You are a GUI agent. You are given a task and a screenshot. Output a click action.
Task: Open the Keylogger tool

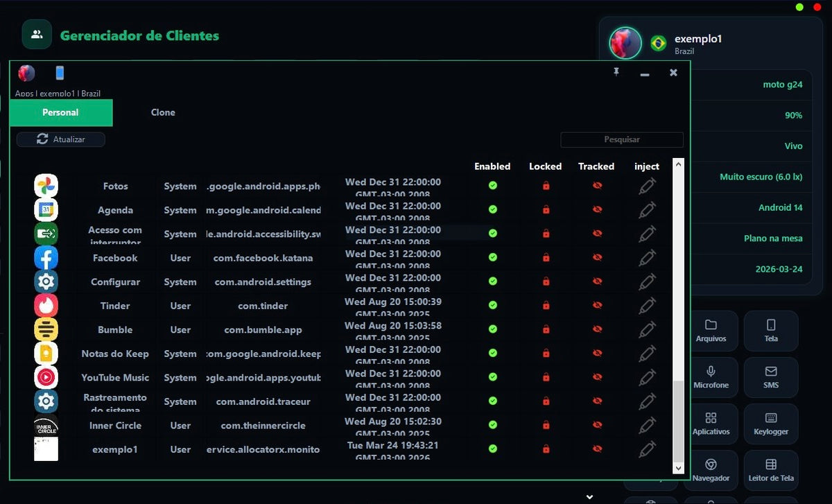coord(770,424)
